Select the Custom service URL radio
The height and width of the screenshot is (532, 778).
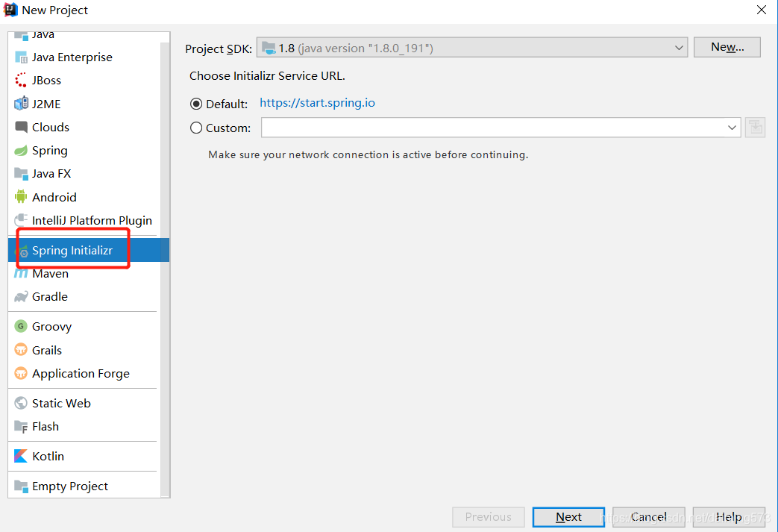196,128
